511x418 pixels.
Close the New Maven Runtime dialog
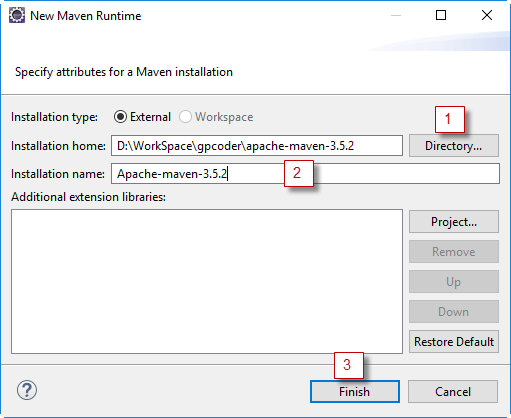[x=487, y=15]
